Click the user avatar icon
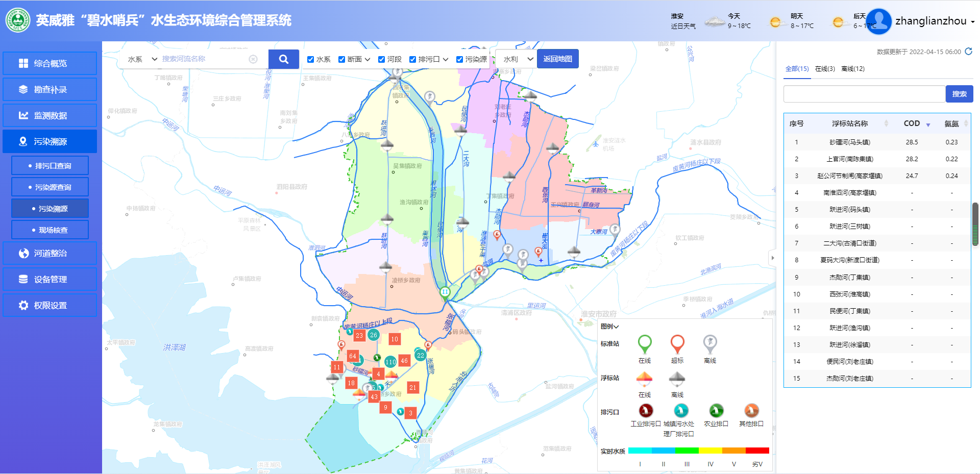980x474 pixels. pyautogui.click(x=878, y=21)
